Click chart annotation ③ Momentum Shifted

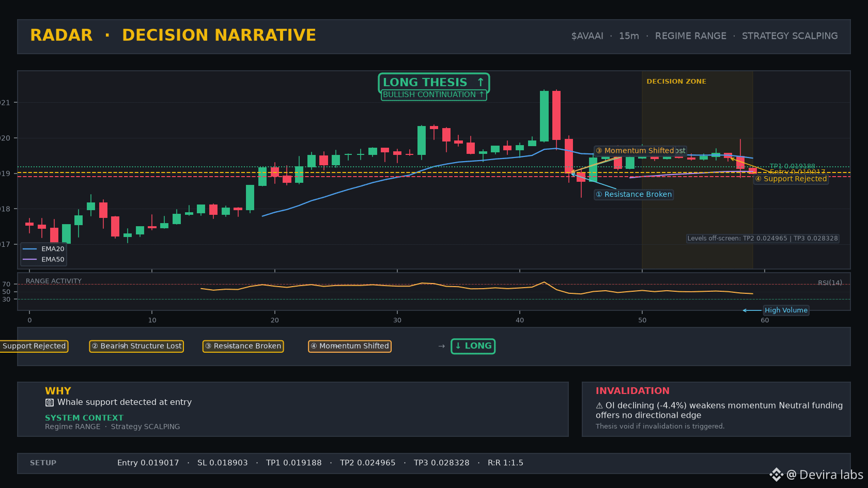[x=635, y=151]
